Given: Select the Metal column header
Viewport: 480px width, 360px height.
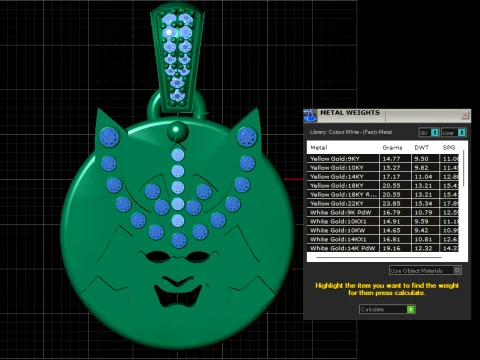Looking at the screenshot, I should click(319, 148).
